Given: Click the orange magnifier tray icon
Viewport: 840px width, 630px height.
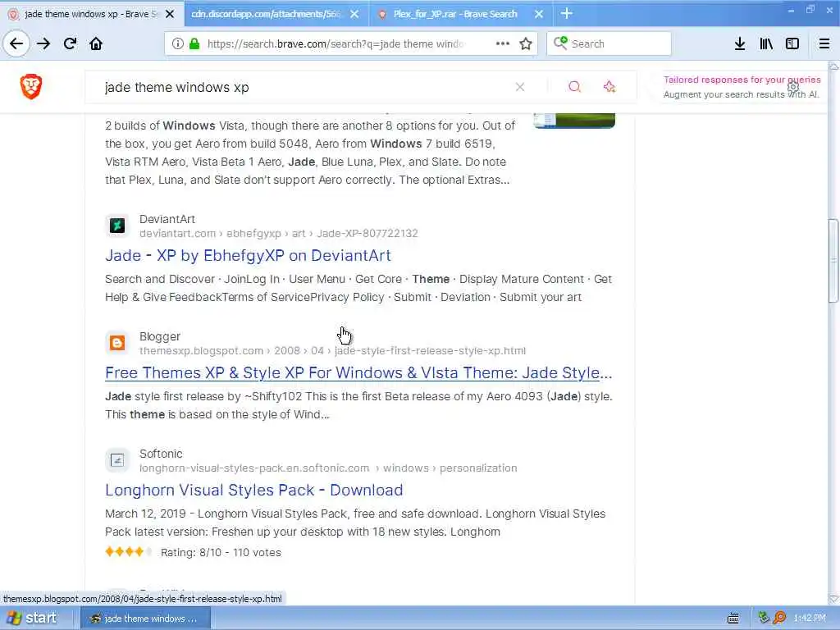Looking at the screenshot, I should point(779,619).
